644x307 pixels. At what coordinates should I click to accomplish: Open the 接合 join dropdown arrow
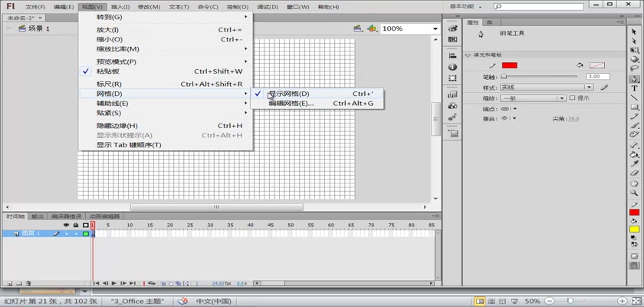click(x=514, y=118)
